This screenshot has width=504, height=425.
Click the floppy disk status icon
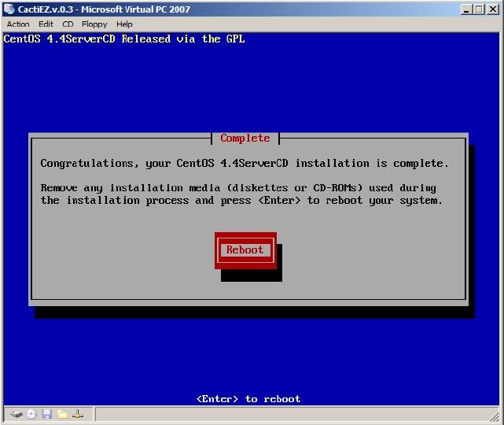point(47,414)
